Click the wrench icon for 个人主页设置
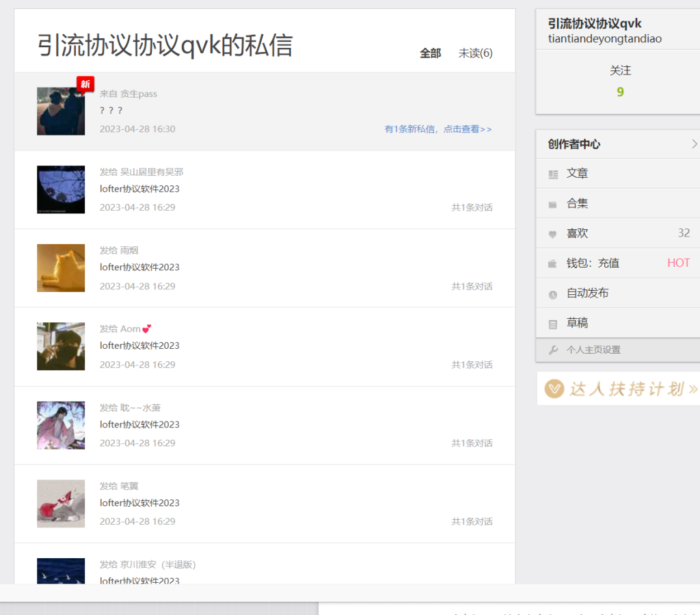Screen dimensions: 700x615 coord(553,350)
